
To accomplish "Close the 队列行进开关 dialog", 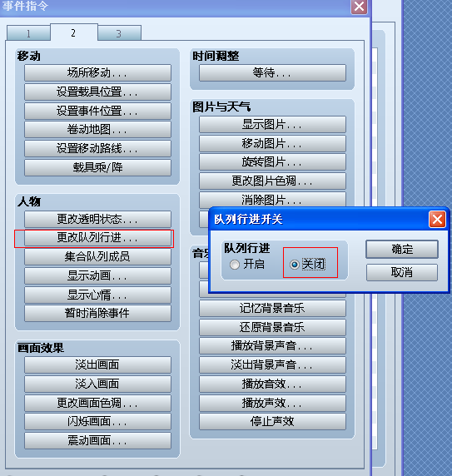I will click(x=437, y=219).
